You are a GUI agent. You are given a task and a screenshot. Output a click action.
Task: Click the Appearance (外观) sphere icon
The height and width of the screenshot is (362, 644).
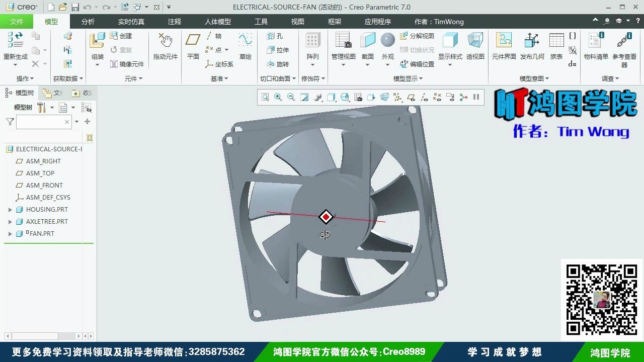pyautogui.click(x=387, y=40)
